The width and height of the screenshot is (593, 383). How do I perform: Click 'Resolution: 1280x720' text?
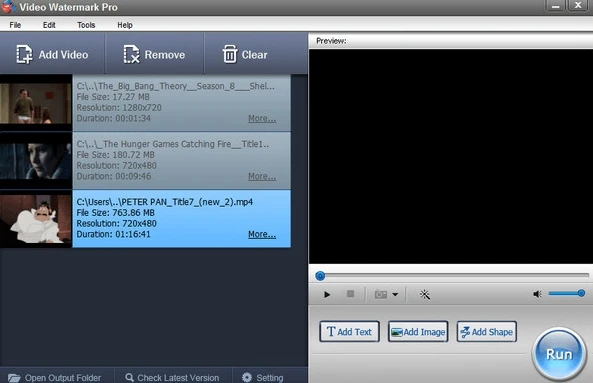[x=119, y=108]
